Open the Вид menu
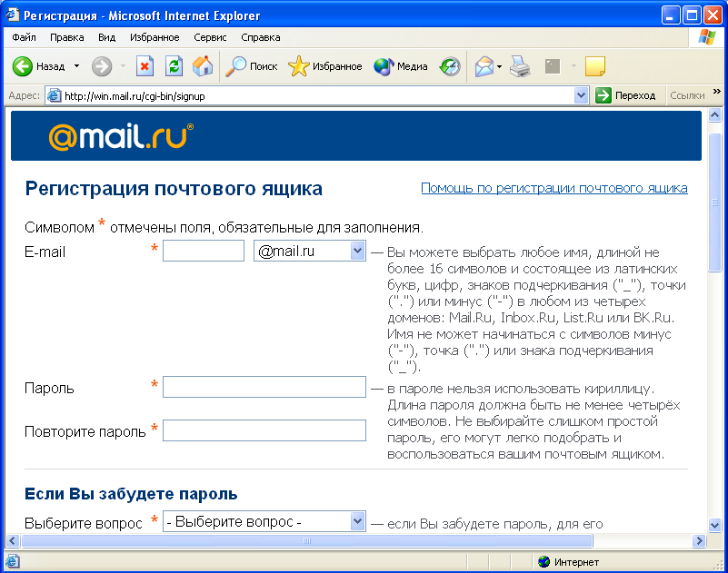 pos(106,37)
